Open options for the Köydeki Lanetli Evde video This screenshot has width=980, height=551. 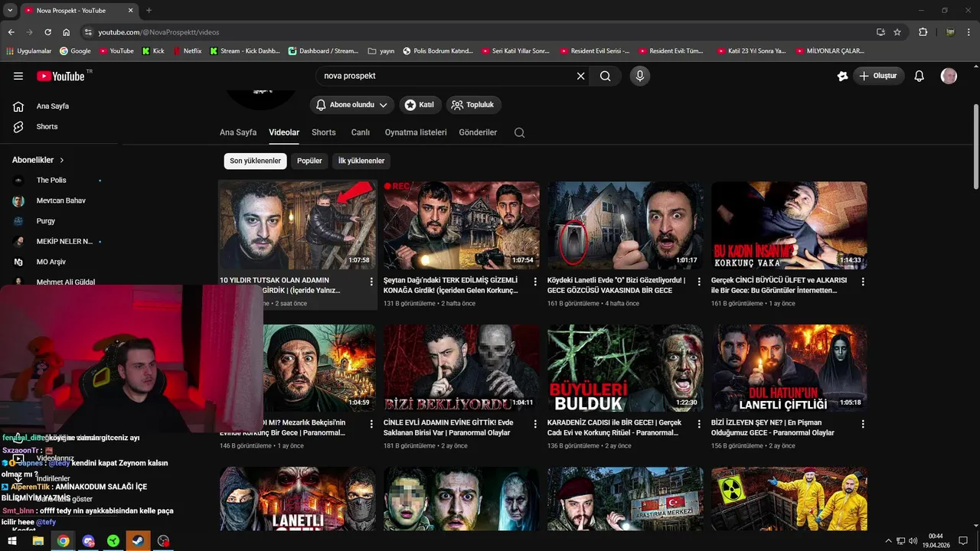(699, 282)
